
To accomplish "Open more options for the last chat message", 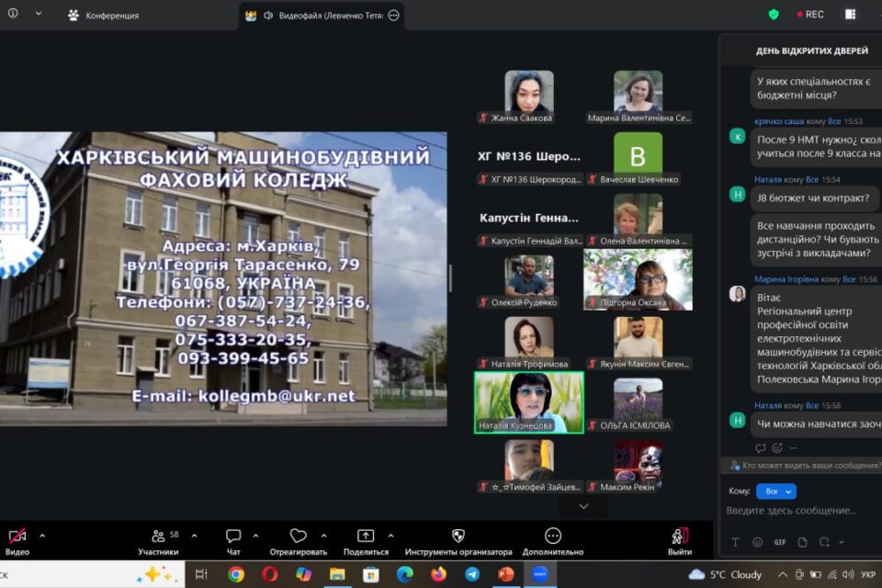I will click(x=793, y=448).
